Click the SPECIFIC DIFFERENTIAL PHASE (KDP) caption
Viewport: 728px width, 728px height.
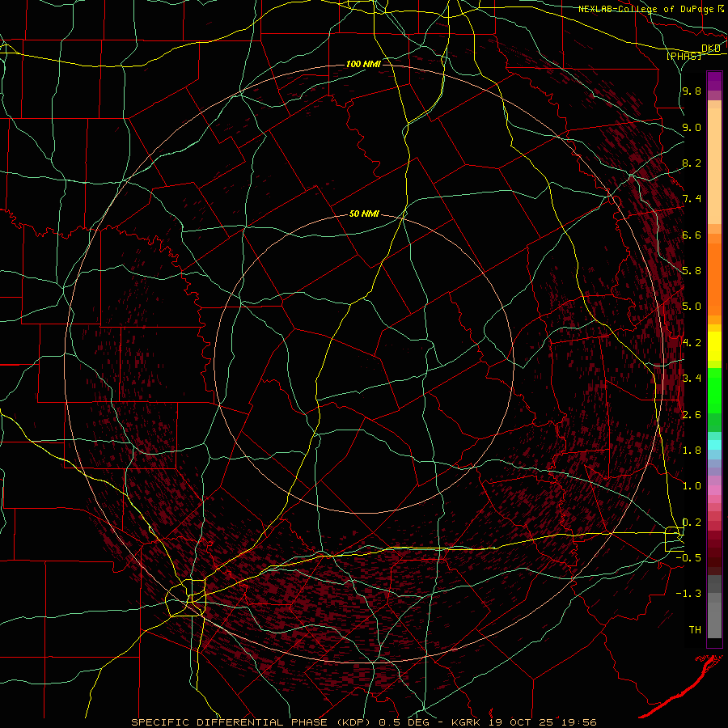click(252, 722)
